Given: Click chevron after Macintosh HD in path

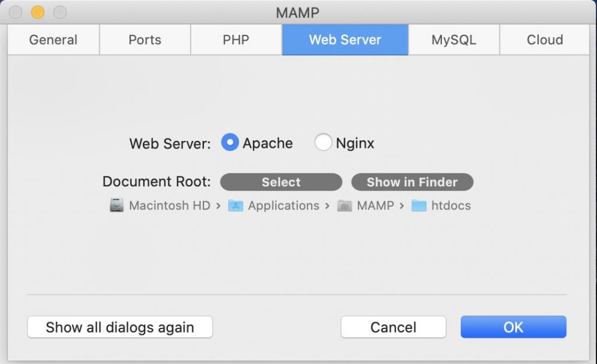Looking at the screenshot, I should point(219,206).
